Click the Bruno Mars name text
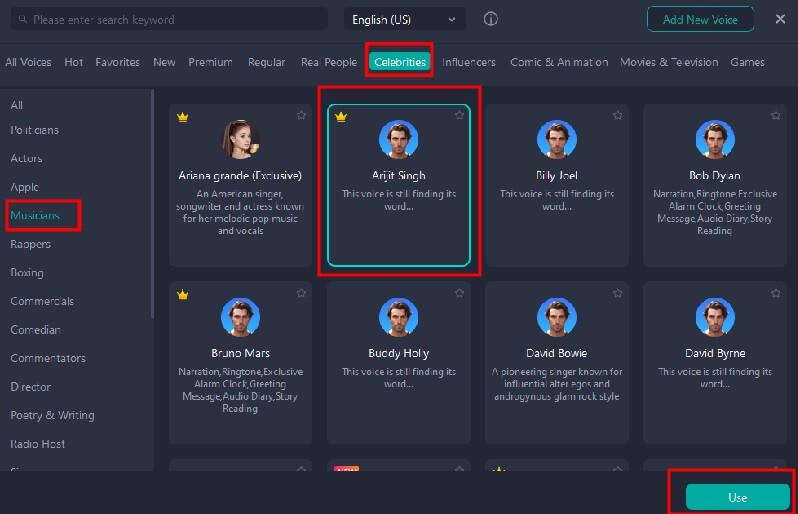798x514 pixels. [241, 353]
